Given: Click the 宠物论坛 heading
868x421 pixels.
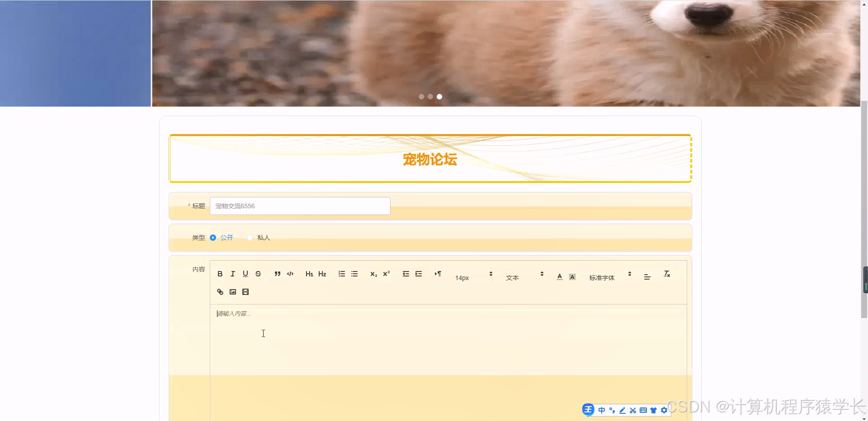Looking at the screenshot, I should 430,159.
